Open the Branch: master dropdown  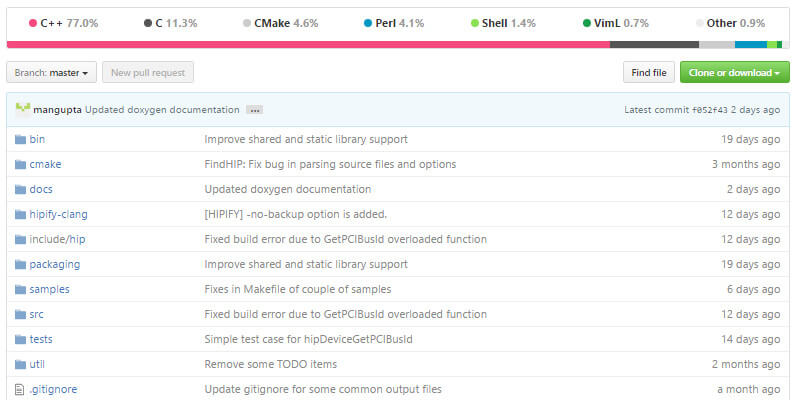pos(53,72)
